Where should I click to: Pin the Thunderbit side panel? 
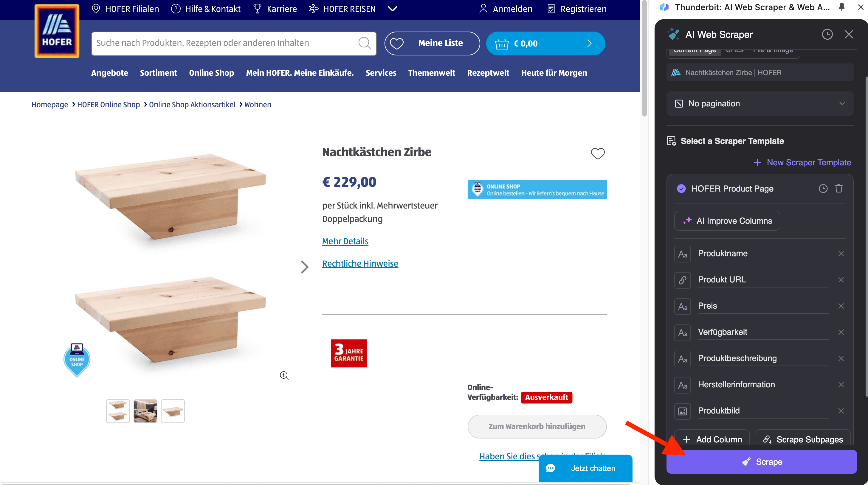tap(841, 7)
